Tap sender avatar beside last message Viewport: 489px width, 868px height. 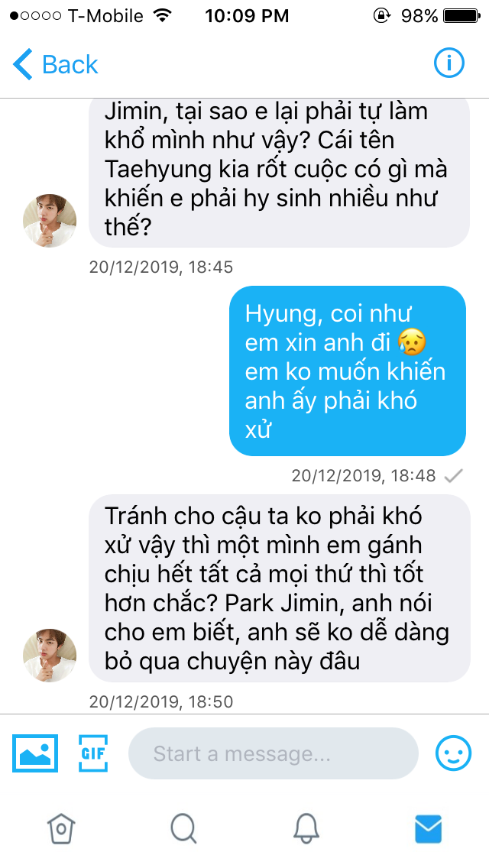pos(50,655)
